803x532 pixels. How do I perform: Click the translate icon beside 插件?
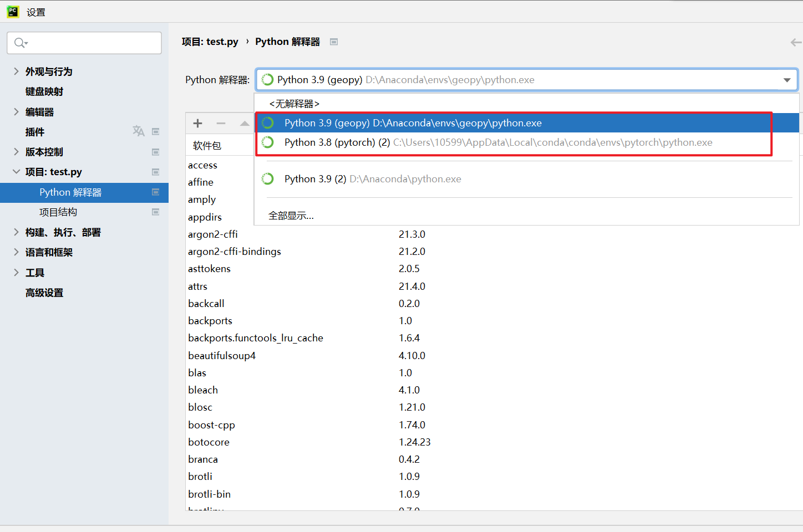click(138, 131)
